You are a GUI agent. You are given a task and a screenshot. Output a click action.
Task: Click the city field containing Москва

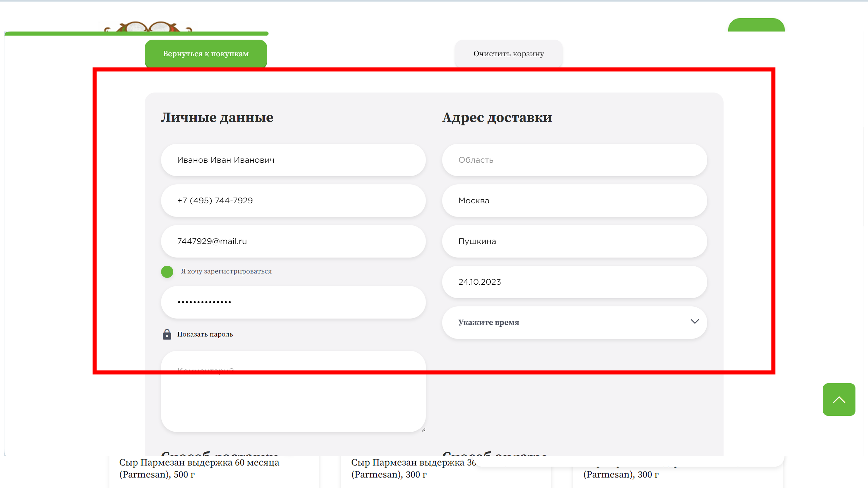click(574, 201)
